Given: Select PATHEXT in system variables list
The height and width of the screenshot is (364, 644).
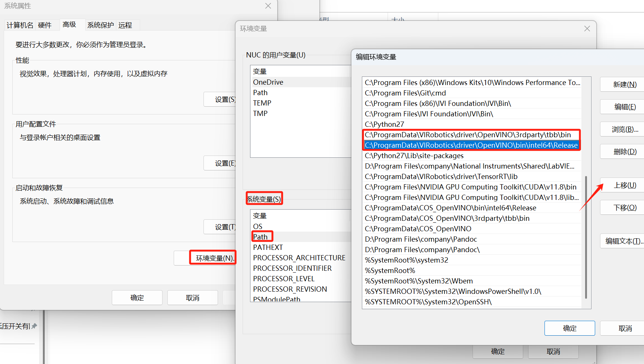Looking at the screenshot, I should (x=268, y=247).
